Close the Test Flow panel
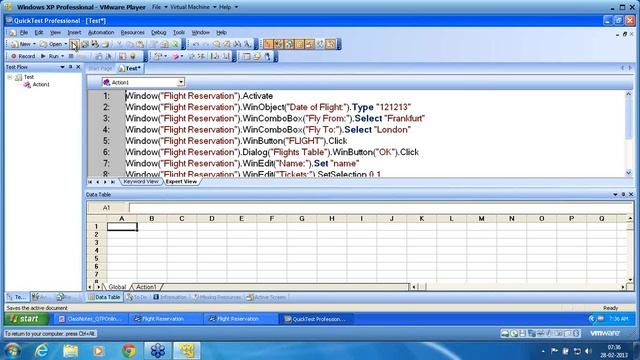640x360 pixels. [78, 67]
